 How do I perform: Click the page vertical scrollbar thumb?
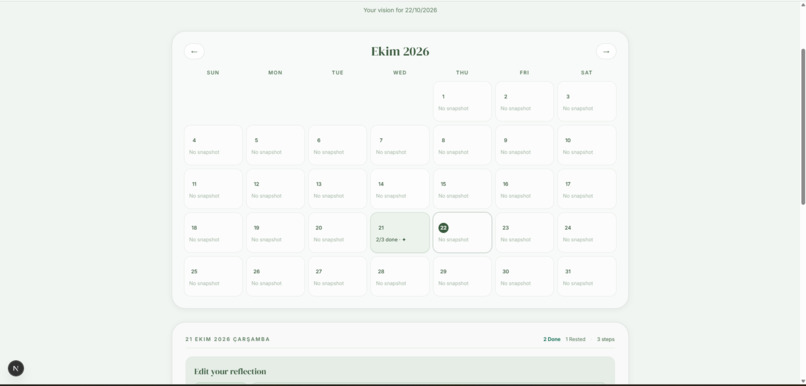point(803,126)
